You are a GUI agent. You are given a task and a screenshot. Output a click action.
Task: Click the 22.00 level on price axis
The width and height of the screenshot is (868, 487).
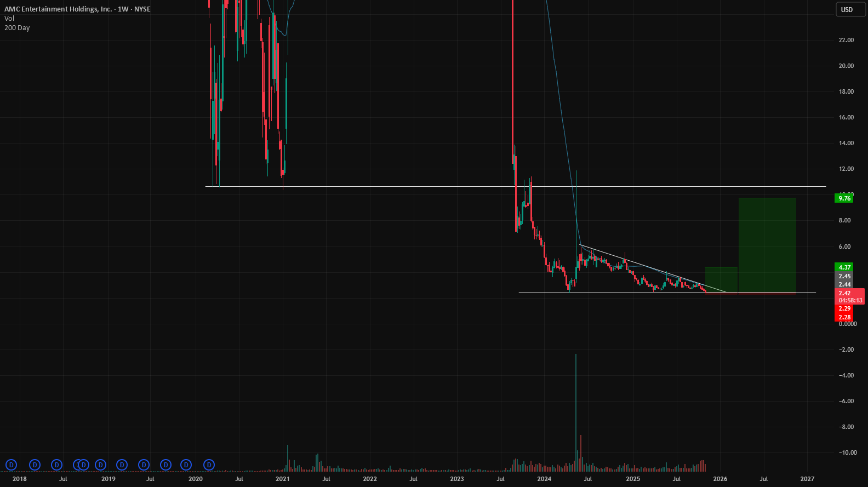(x=846, y=40)
